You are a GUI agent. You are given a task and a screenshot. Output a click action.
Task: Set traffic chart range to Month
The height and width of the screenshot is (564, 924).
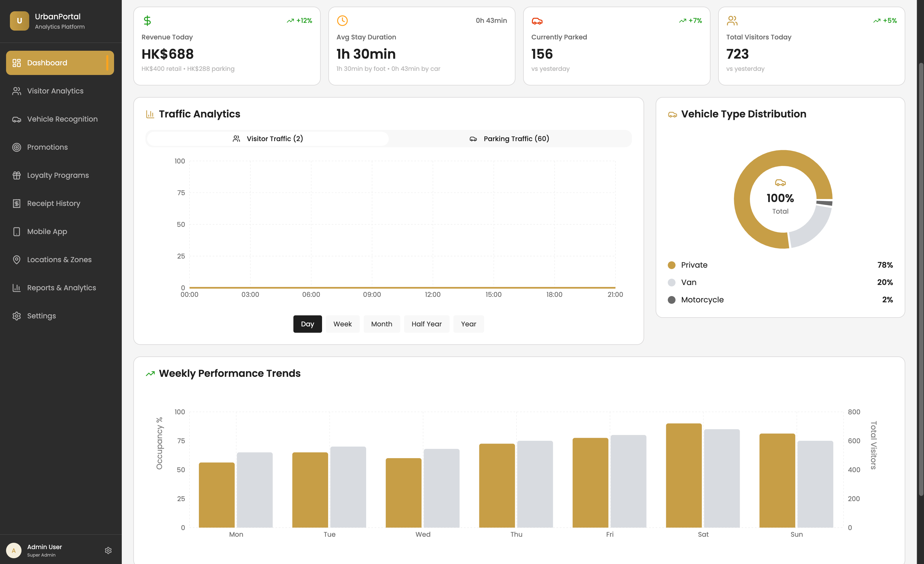pos(381,324)
